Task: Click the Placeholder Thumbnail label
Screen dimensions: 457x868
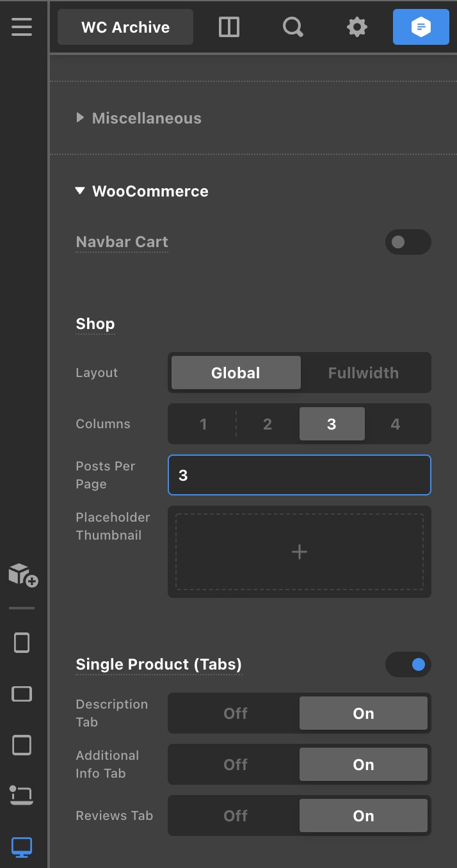Action: (113, 526)
